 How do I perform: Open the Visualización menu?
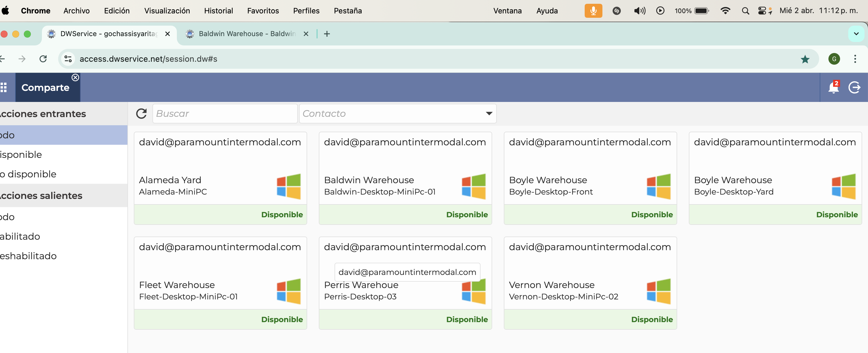pyautogui.click(x=167, y=11)
